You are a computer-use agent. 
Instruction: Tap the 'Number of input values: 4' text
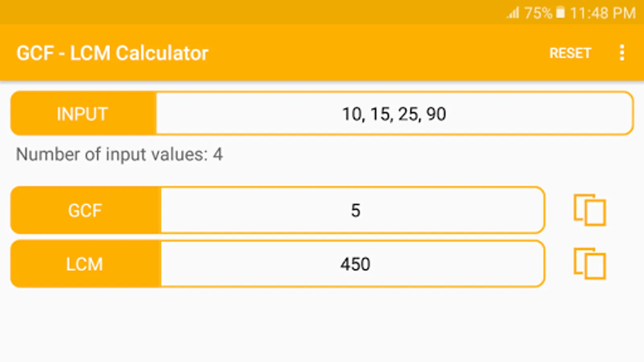(119, 154)
